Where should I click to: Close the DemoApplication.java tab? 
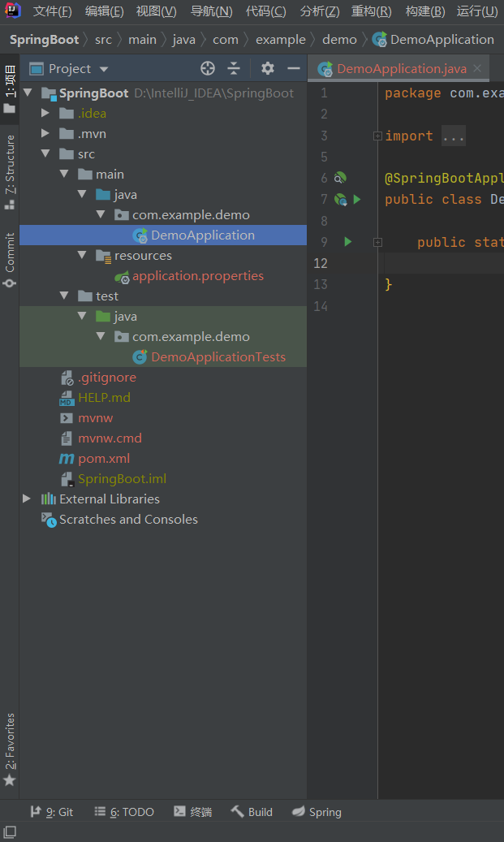tap(477, 68)
